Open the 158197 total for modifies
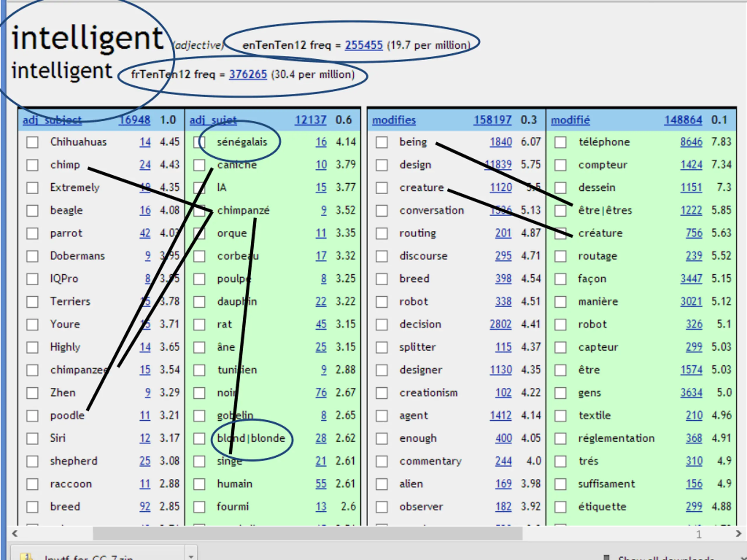 492,120
